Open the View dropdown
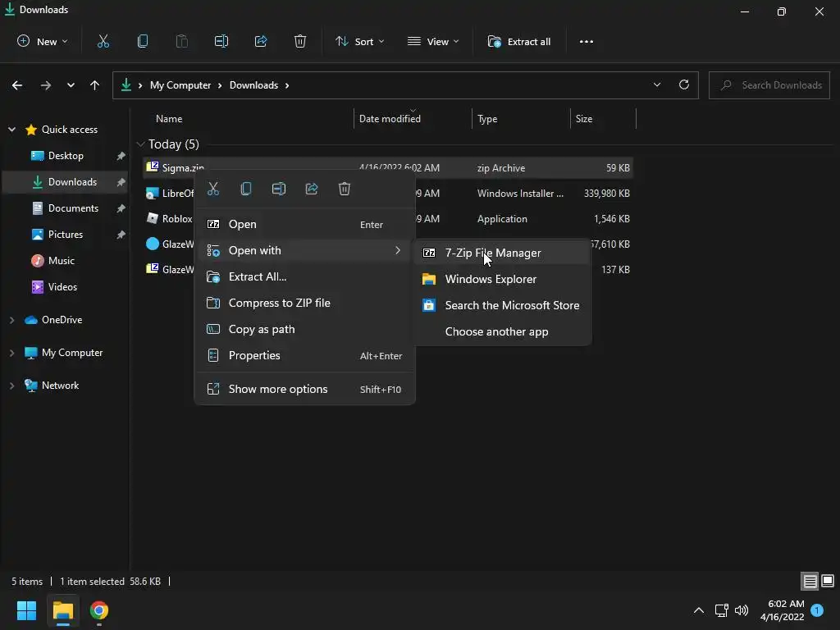The height and width of the screenshot is (630, 840). (433, 41)
